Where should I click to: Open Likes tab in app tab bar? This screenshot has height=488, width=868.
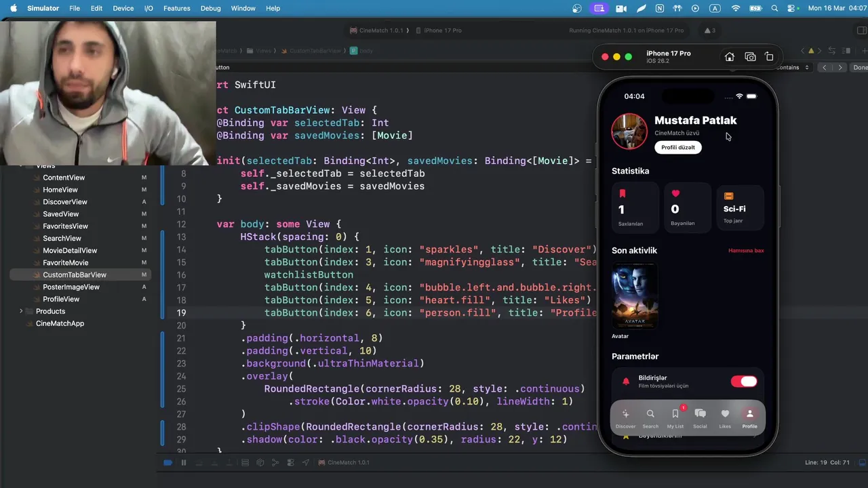coord(725,418)
